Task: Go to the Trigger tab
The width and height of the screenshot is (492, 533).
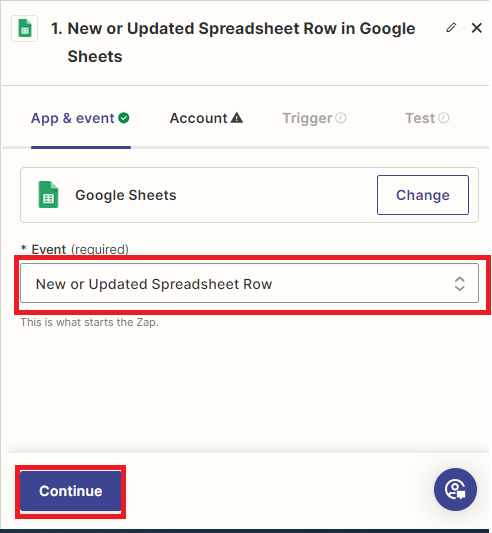Action: coord(314,118)
